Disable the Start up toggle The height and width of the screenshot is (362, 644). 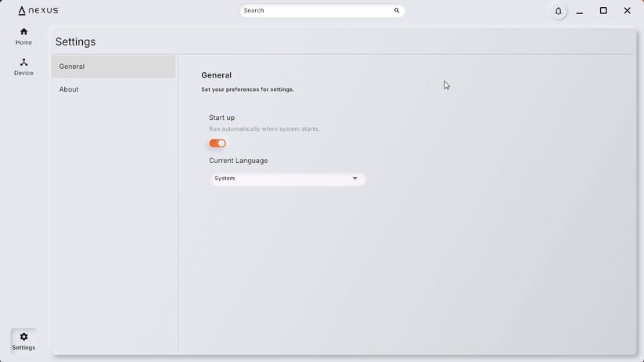pyautogui.click(x=218, y=143)
